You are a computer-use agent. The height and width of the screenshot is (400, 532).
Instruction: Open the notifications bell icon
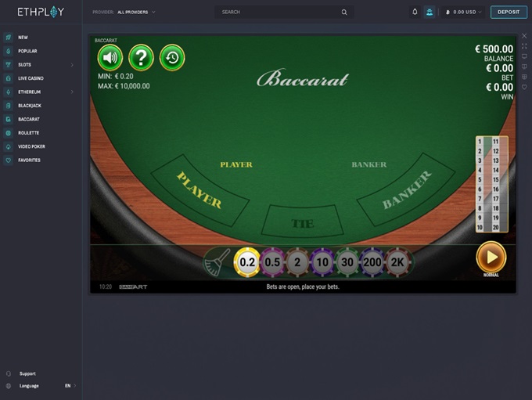(x=415, y=12)
